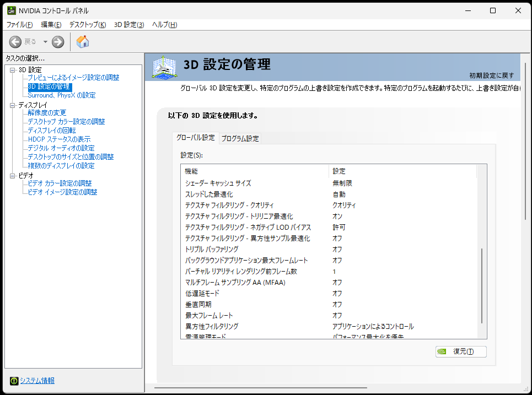Viewport: 532px width, 395px height.
Task: Open 解像度の変更 task
Action: [47, 113]
